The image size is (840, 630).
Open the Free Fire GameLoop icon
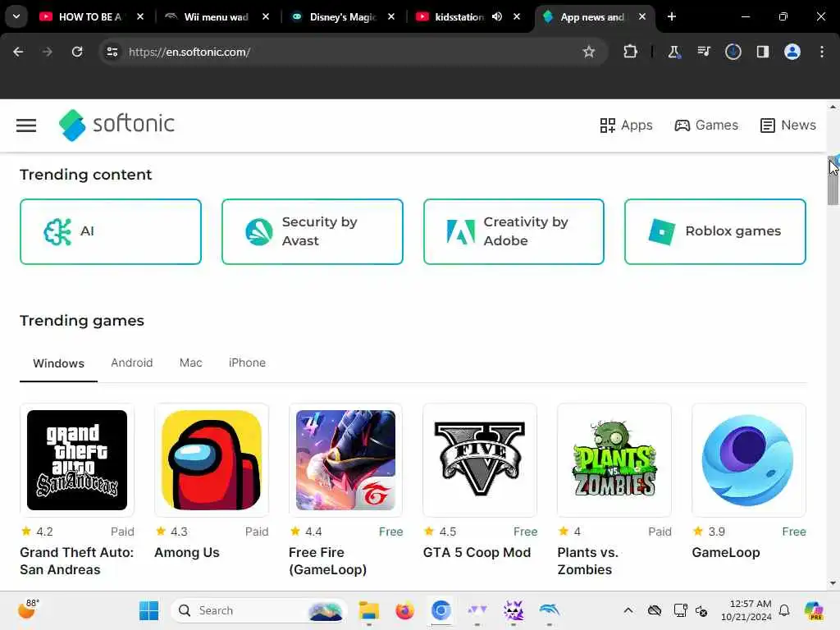(x=345, y=460)
